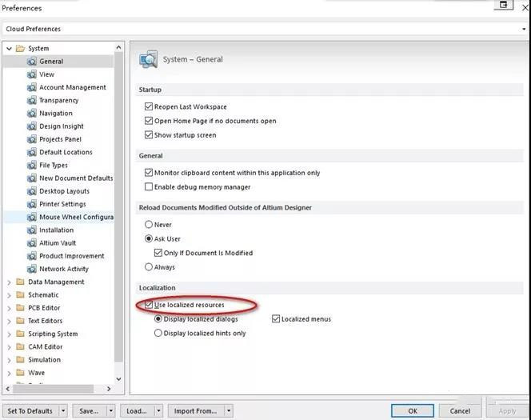This screenshot has height=420, width=531.
Task: Open Design Insight settings icon
Action: 31,126
